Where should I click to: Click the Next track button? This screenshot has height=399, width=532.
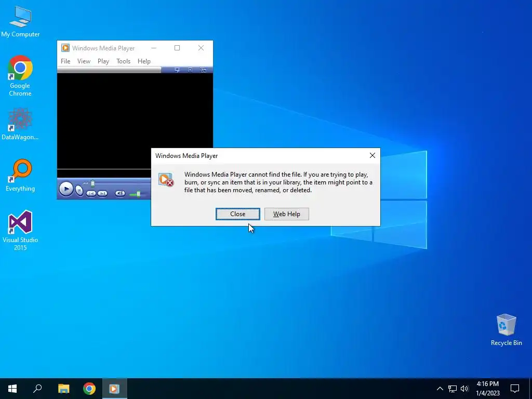[102, 193]
